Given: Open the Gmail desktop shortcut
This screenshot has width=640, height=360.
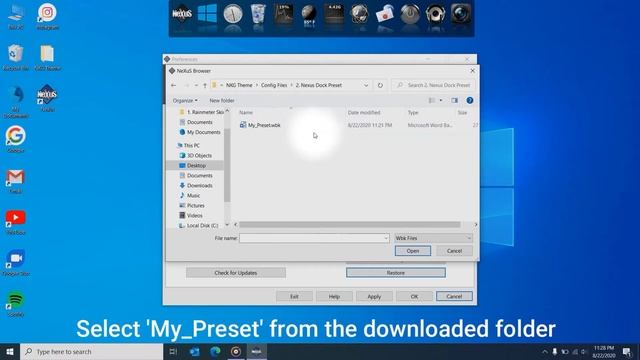Looking at the screenshot, I should coord(16,181).
